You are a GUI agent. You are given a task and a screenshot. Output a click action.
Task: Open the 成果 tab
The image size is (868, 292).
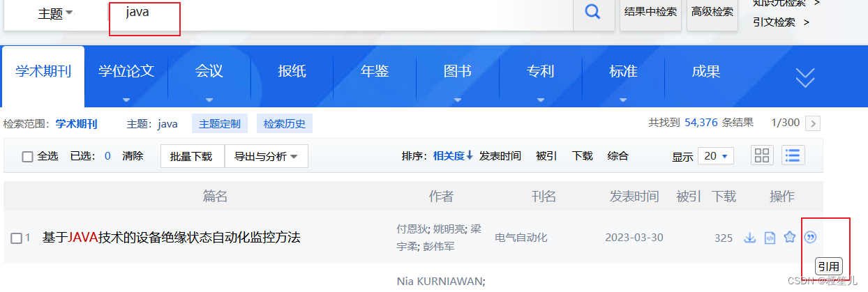point(706,71)
